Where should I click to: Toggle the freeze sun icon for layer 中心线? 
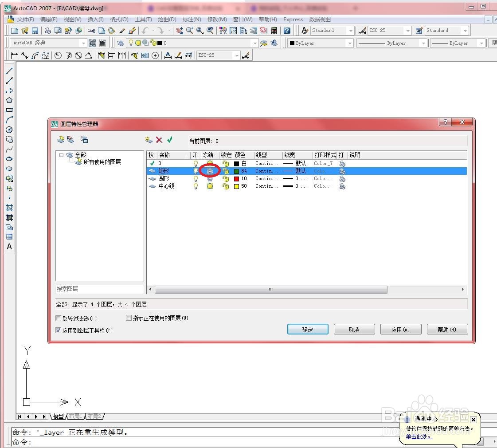coord(210,186)
